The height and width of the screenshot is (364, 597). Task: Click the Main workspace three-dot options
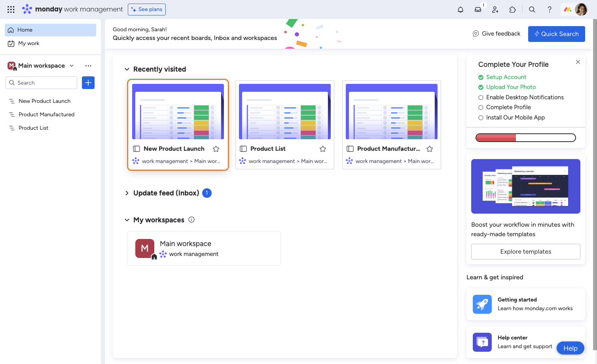[88, 66]
